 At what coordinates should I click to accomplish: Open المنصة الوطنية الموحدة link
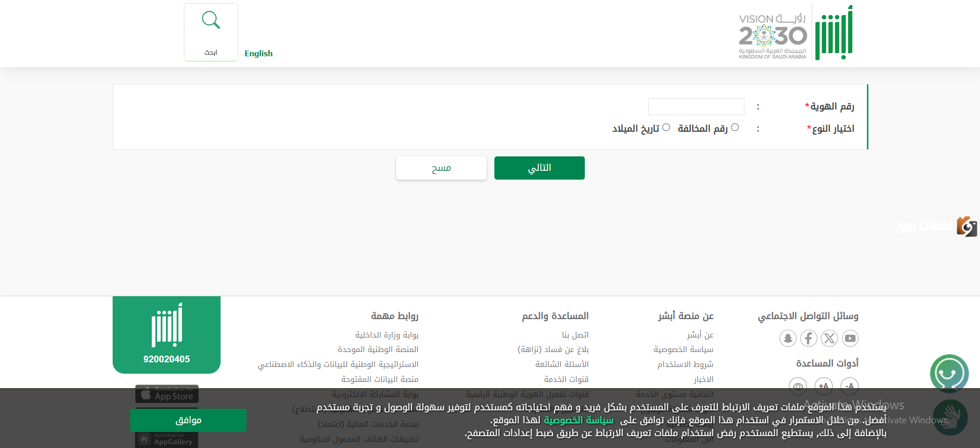(x=378, y=349)
